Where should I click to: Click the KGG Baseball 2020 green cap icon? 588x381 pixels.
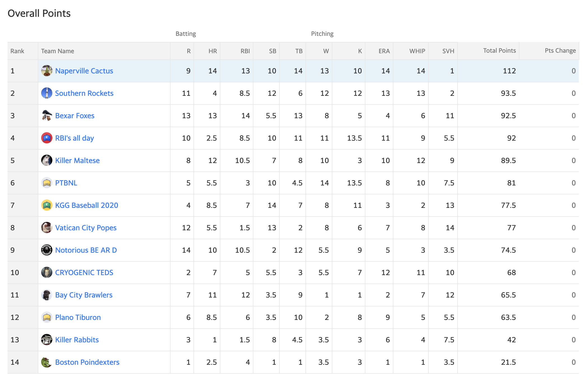tap(47, 205)
